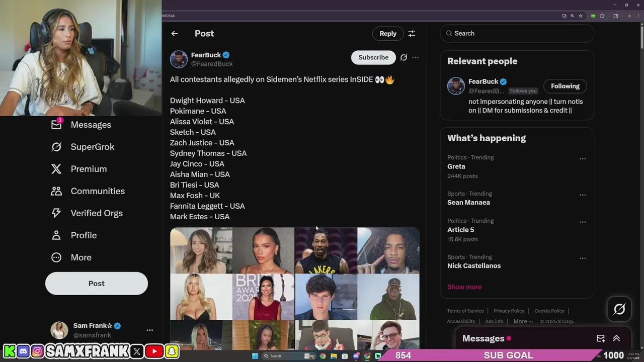Open Verified Orgs in the sidebar

87,213
